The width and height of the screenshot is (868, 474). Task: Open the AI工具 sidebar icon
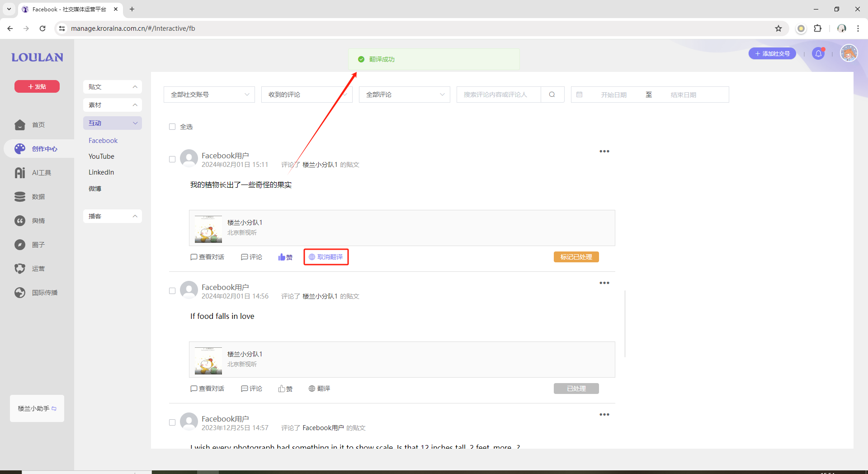point(20,173)
